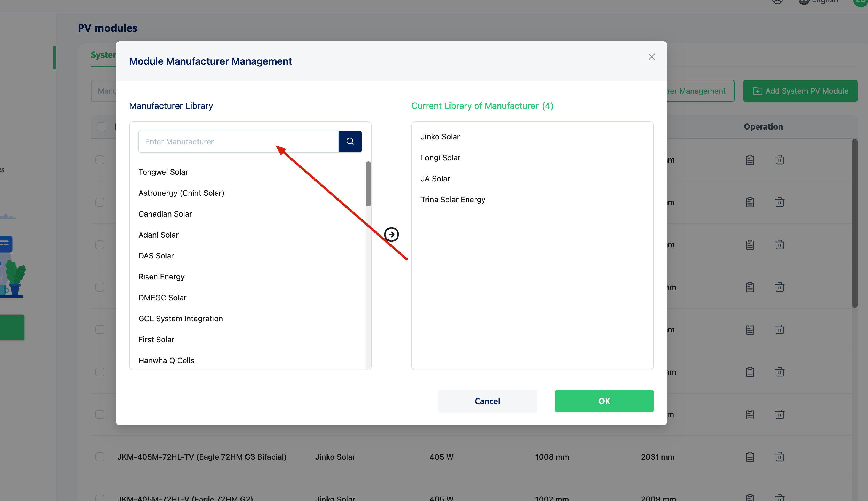Choose Risen Energy from the library list
The height and width of the screenshot is (501, 868).
[x=161, y=277]
